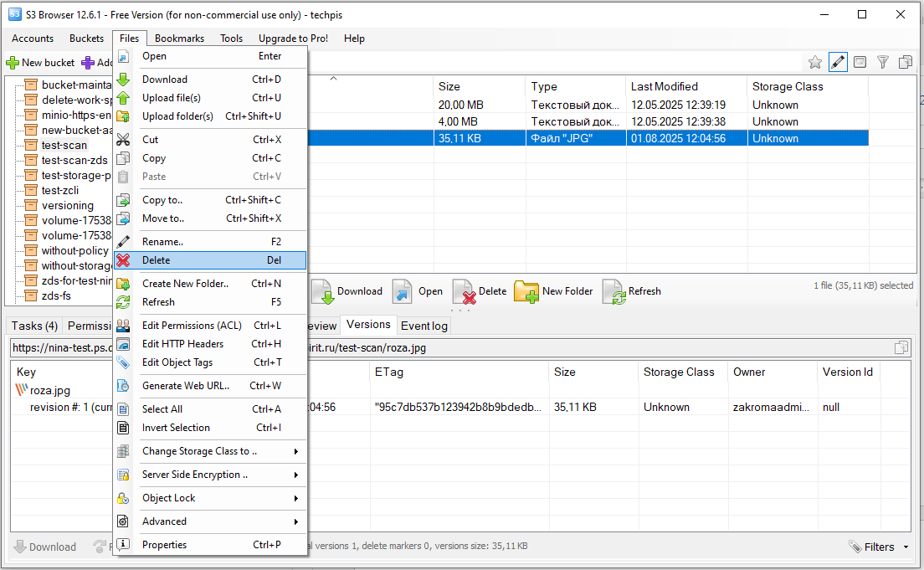Click the Generate Web URL icon in menu
The width and height of the screenshot is (924, 570).
pos(123,386)
